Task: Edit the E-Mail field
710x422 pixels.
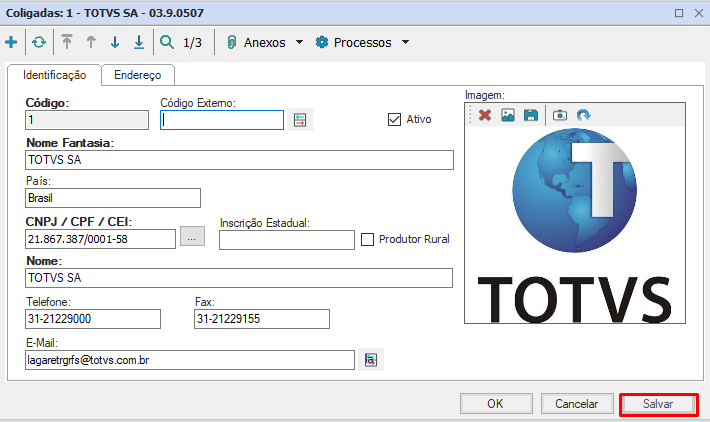Action: [190, 360]
